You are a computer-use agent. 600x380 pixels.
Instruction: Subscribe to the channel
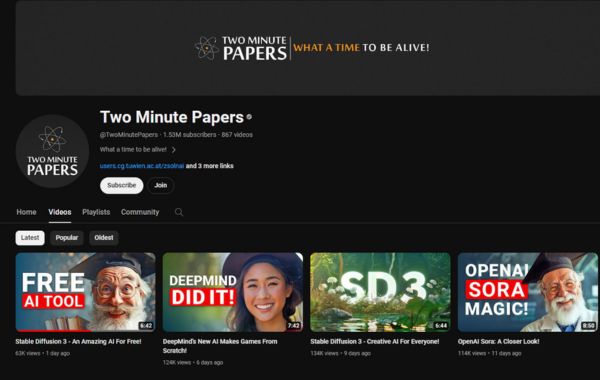[x=122, y=185]
